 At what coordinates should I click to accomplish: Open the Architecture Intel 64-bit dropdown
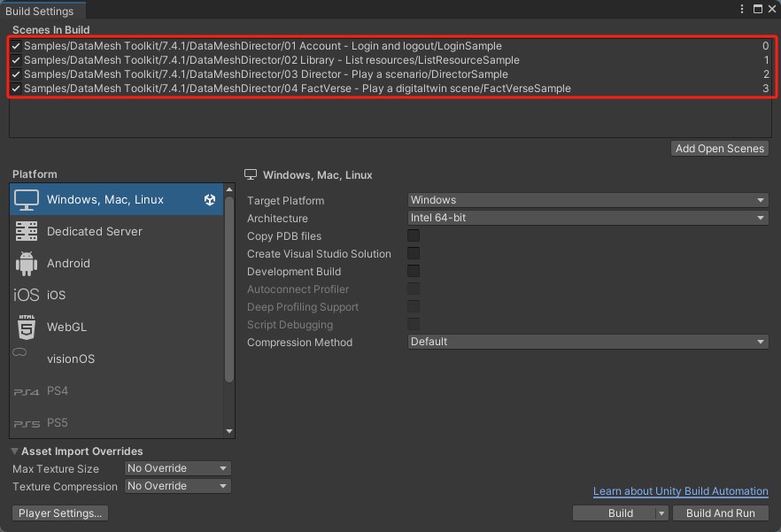pyautogui.click(x=588, y=218)
